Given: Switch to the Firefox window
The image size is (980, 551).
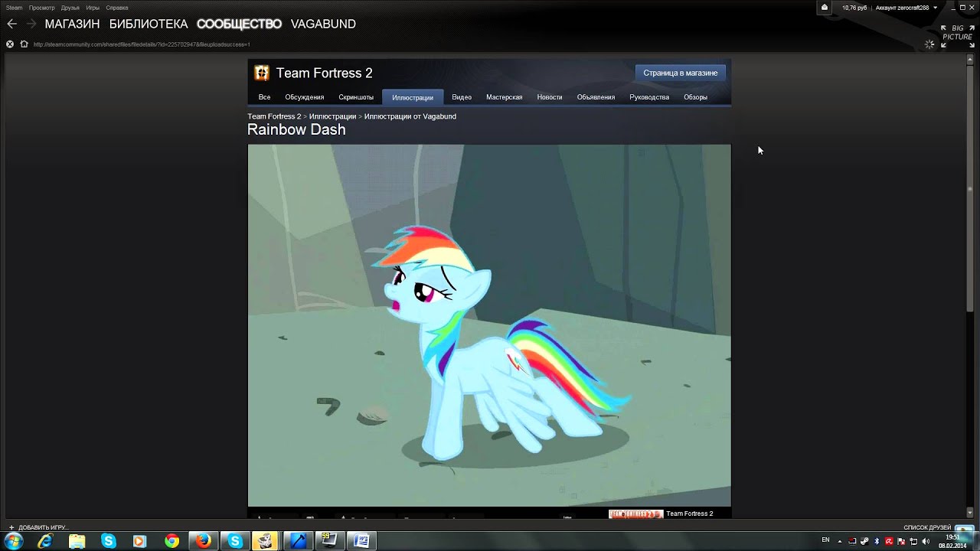Looking at the screenshot, I should pos(203,541).
